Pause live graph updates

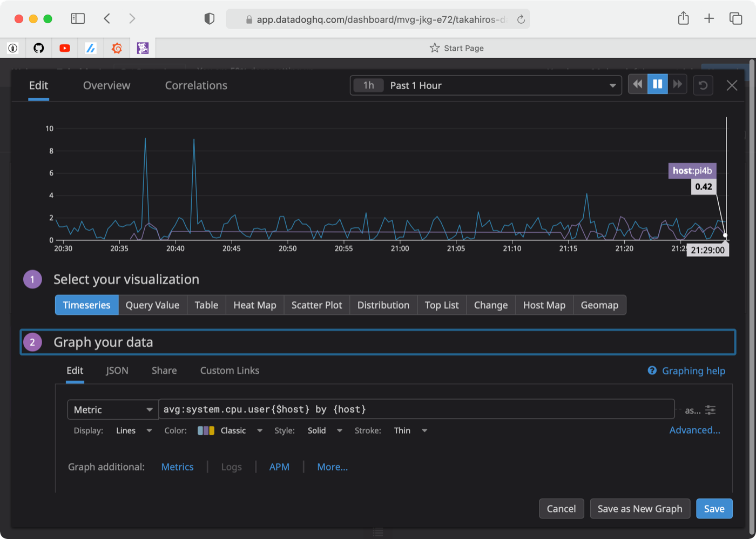pos(658,85)
